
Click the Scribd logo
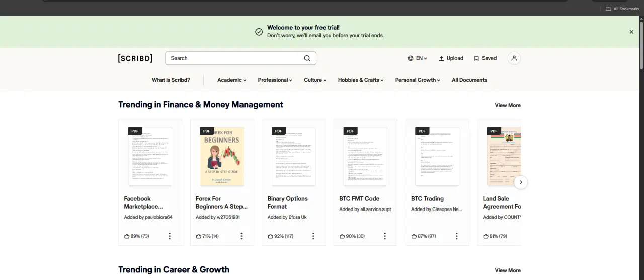point(135,58)
